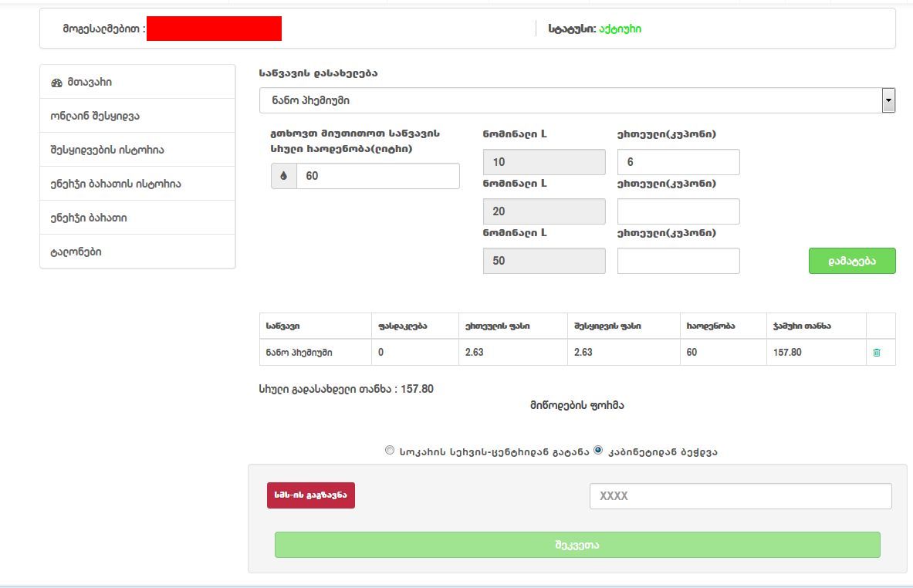Viewport: 913px width, 588px height.
Task: Open ტალონები in sidebar
Action: [137, 252]
